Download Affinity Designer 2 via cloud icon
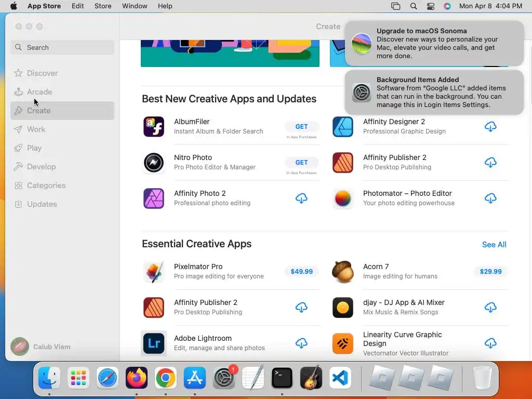Viewport: 532px width, 399px height. (x=490, y=127)
